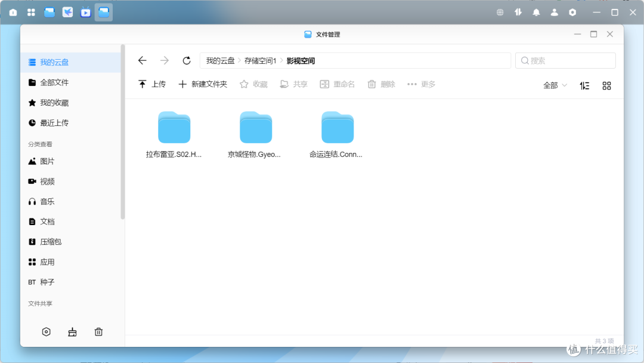Open the user account icon
This screenshot has width=644, height=363.
point(554,13)
